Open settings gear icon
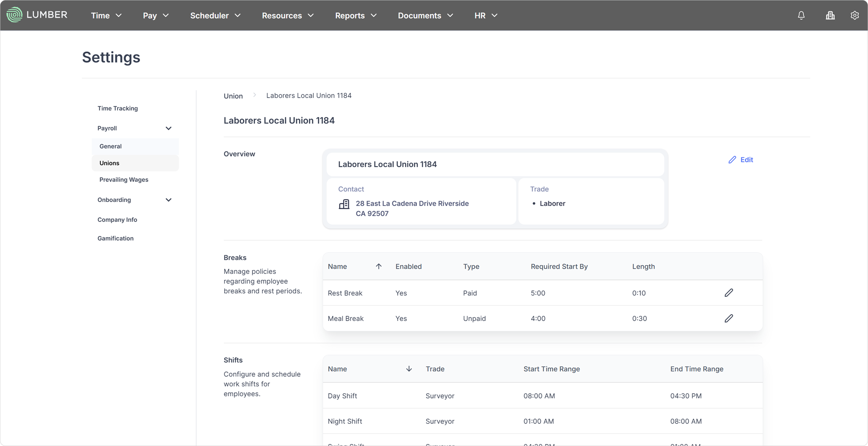This screenshot has height=446, width=868. point(855,16)
